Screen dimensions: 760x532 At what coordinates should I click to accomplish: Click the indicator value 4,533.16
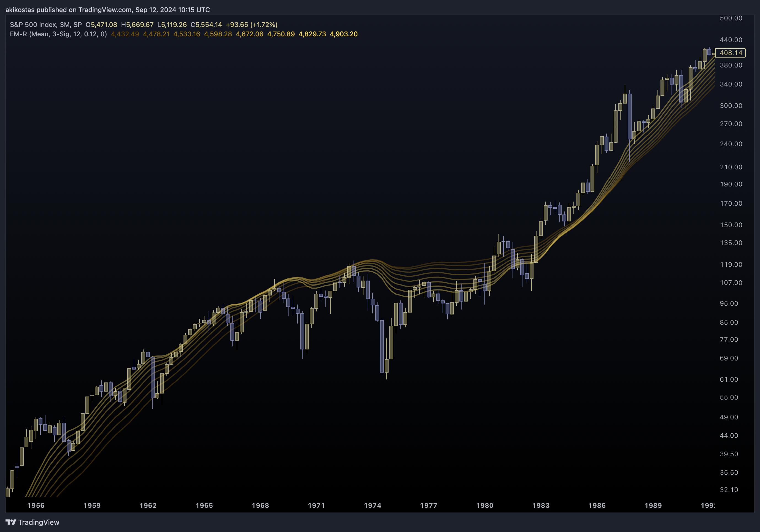187,34
